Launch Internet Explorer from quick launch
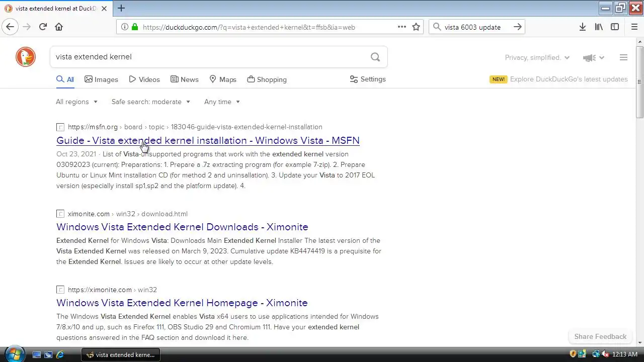644x362 pixels. (x=60, y=354)
